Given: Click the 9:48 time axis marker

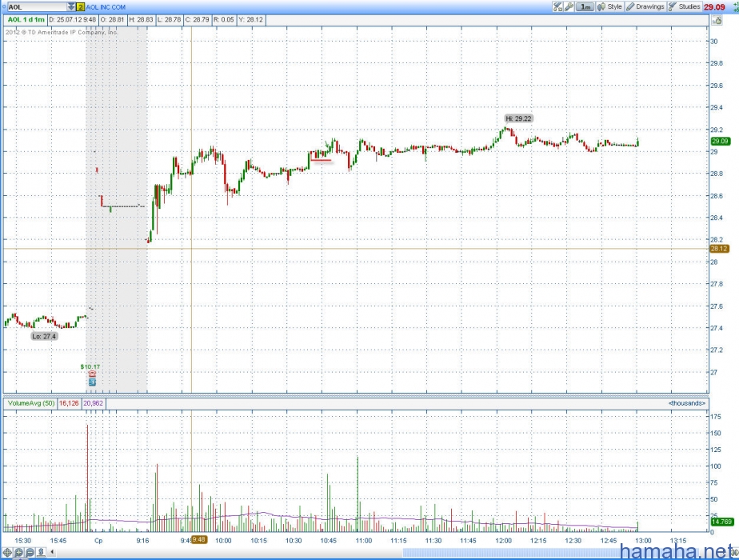Looking at the screenshot, I should pos(199,540).
